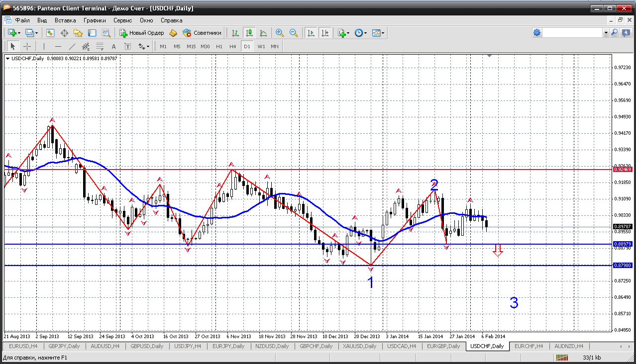Click the Советники button
The width and height of the screenshot is (636, 364).
(202, 33)
